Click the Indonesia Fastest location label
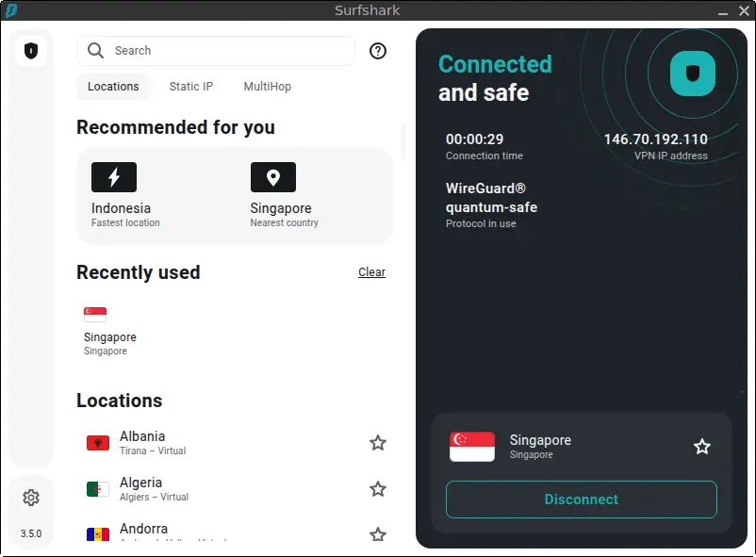The height and width of the screenshot is (557, 756). [x=125, y=215]
